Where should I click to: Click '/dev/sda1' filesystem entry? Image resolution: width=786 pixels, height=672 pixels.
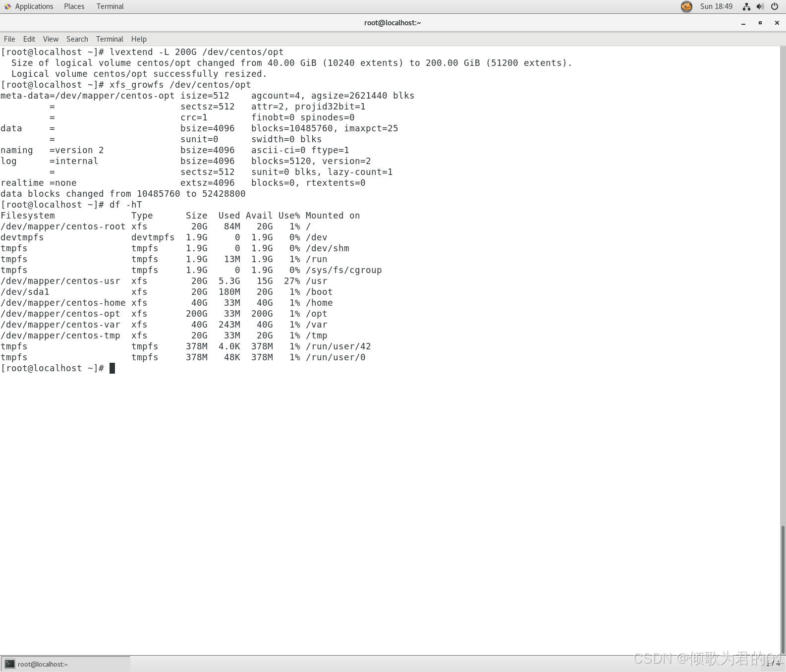pos(25,292)
